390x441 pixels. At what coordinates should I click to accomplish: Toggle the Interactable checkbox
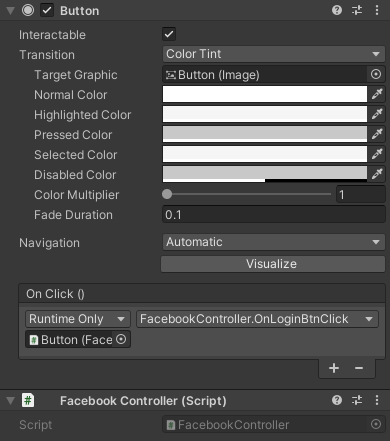point(169,34)
